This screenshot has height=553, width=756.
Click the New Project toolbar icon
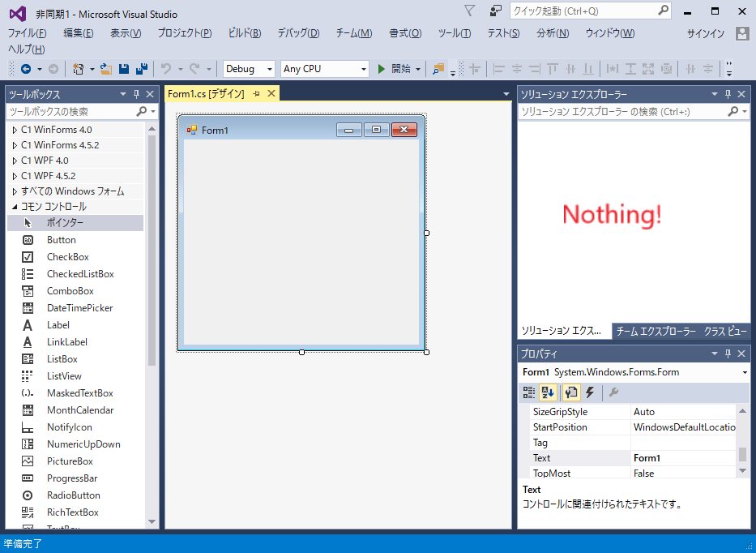[78, 69]
